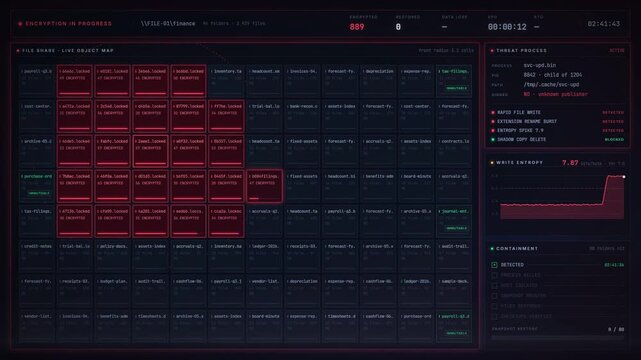The height and width of the screenshot is (360, 641).
Task: Click the Shadow Copy Delete green indicator
Action: pos(493,139)
